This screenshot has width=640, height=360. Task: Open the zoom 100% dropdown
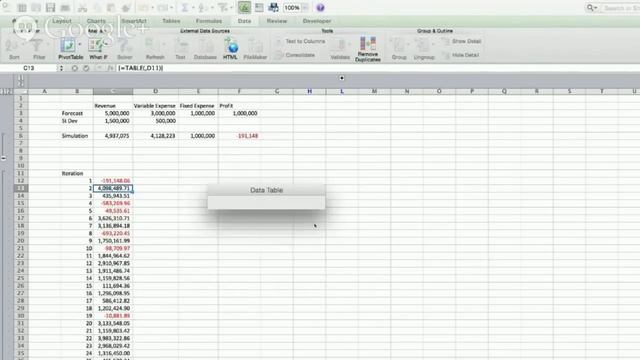pos(305,8)
